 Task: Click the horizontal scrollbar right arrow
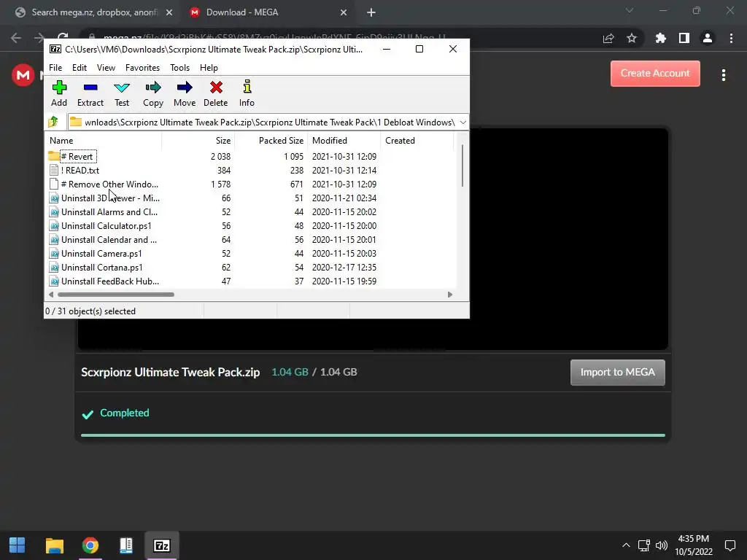[x=449, y=295]
